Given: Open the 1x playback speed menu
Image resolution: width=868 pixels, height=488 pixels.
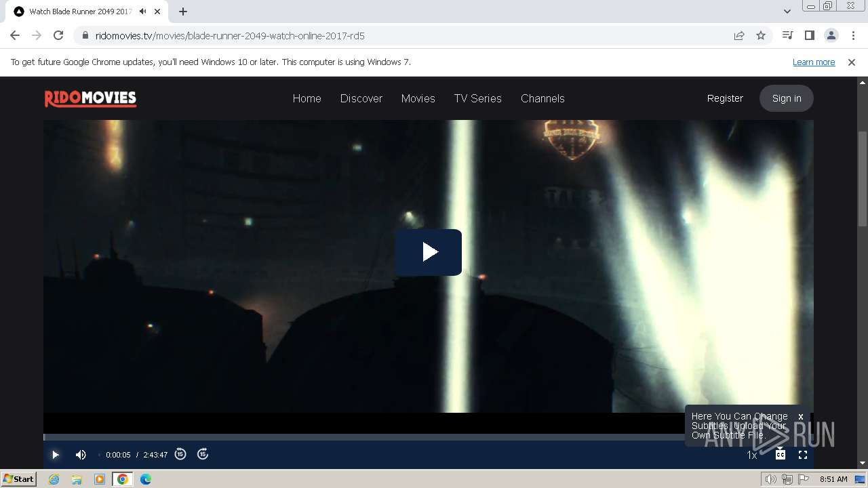Looking at the screenshot, I should 751,455.
